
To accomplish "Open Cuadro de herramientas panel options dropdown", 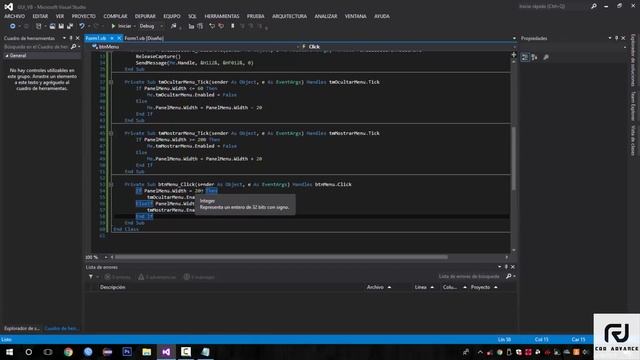I will (64, 38).
